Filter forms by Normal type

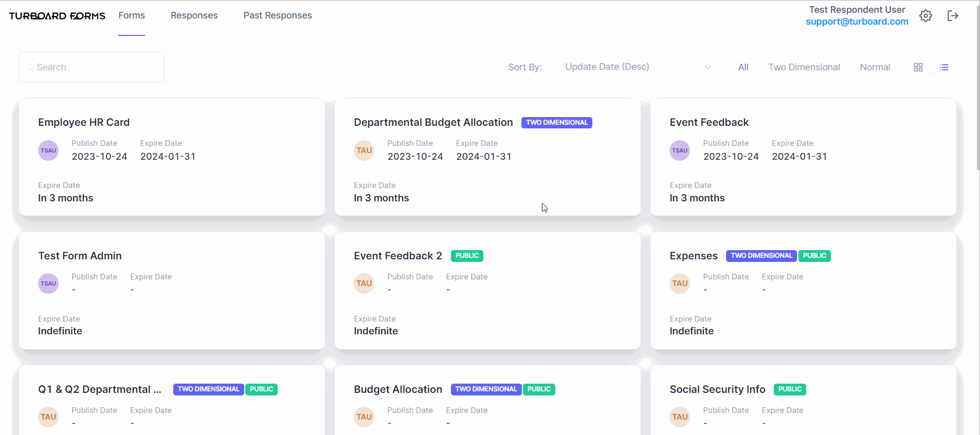pyautogui.click(x=875, y=67)
